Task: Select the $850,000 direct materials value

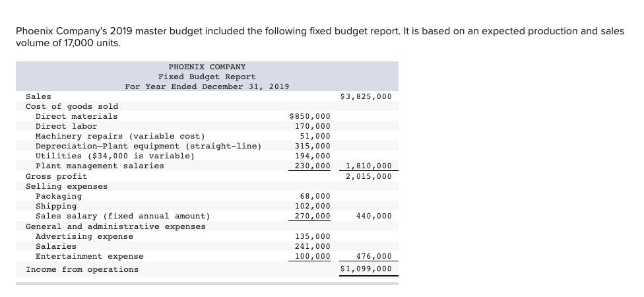Action: (309, 116)
